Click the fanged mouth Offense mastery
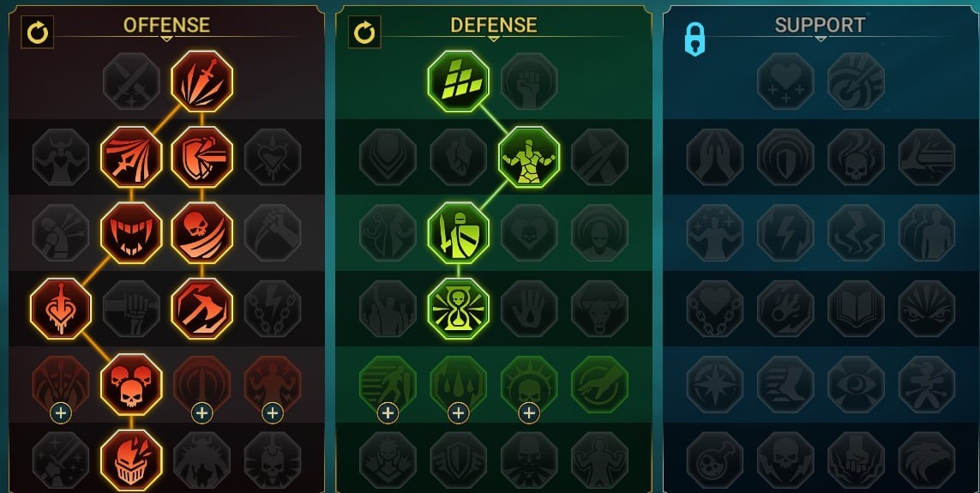This screenshot has height=493, width=980. tap(131, 231)
